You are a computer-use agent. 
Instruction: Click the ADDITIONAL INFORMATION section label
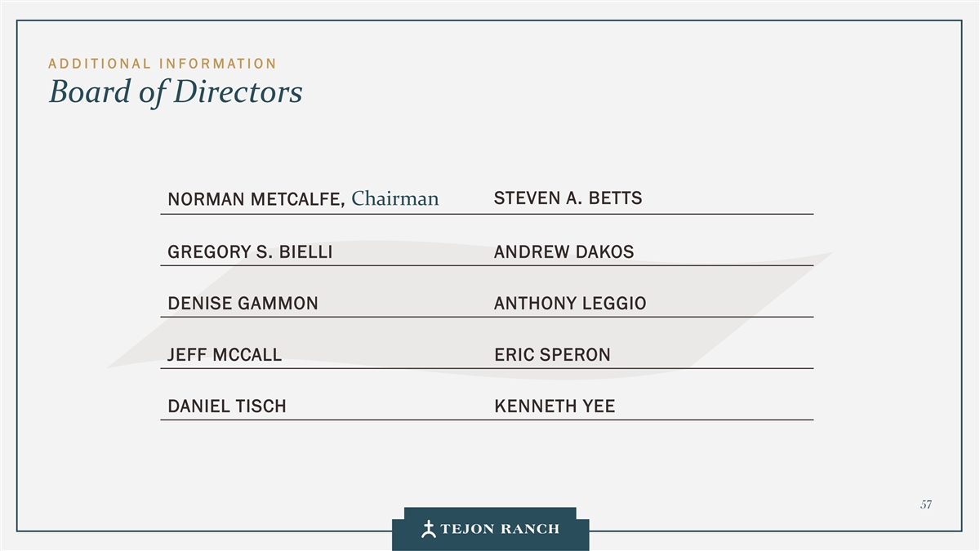click(x=163, y=64)
